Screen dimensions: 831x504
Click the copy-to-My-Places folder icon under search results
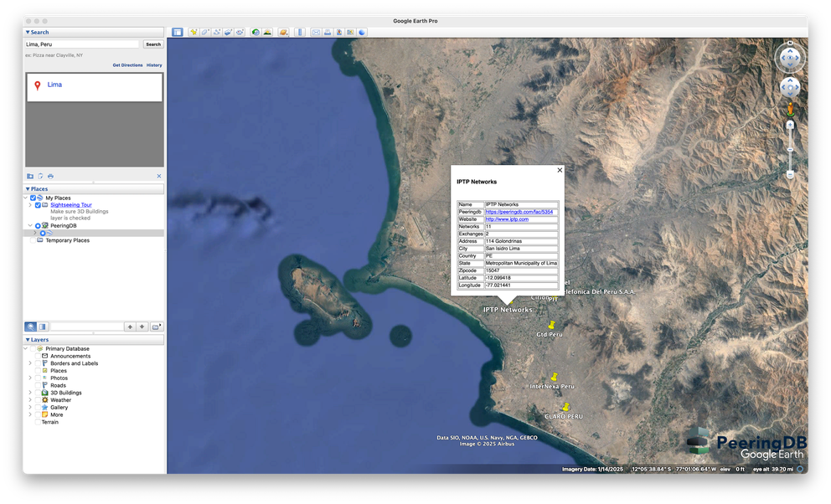(30, 177)
